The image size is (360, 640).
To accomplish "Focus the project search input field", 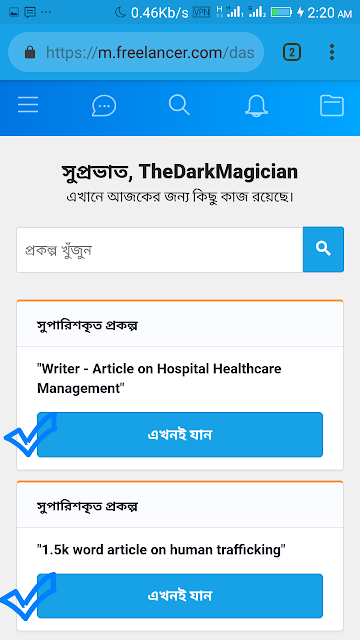I will coord(160,249).
